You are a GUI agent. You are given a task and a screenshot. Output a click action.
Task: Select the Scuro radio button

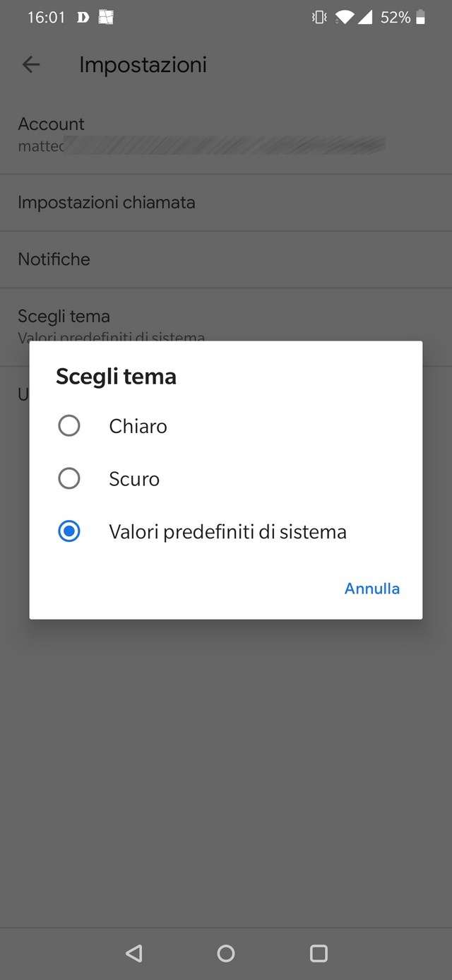click(69, 479)
